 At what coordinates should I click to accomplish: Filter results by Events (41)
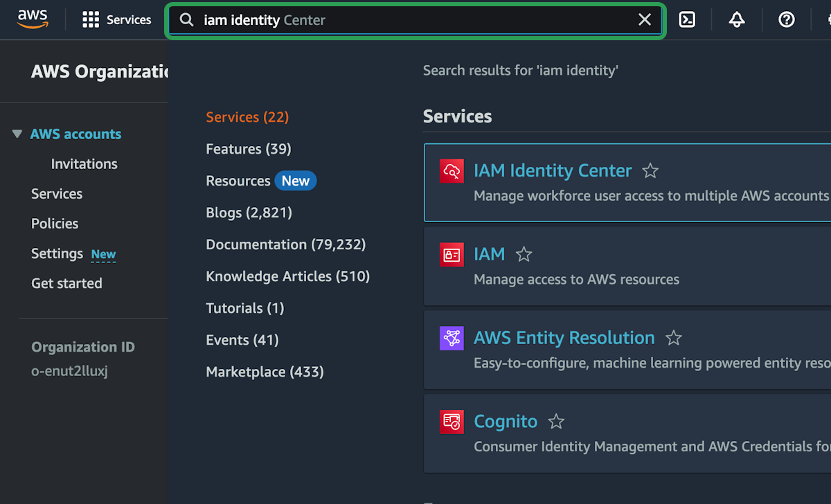(x=242, y=340)
